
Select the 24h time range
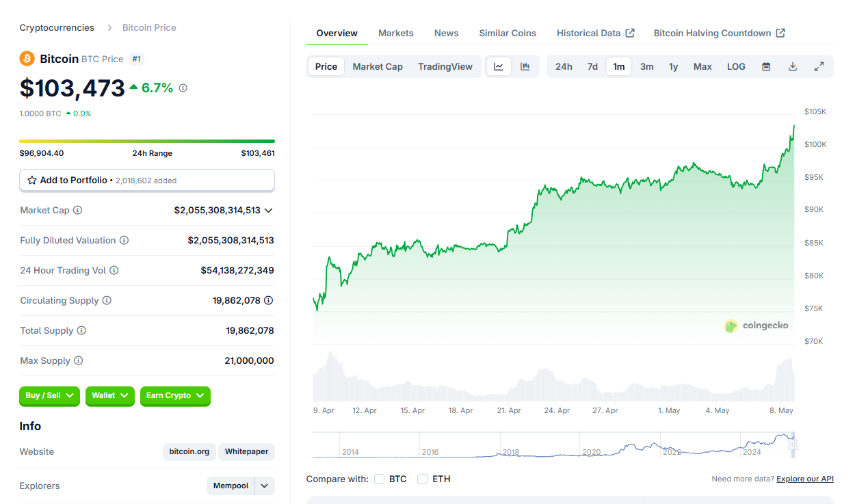tap(564, 66)
